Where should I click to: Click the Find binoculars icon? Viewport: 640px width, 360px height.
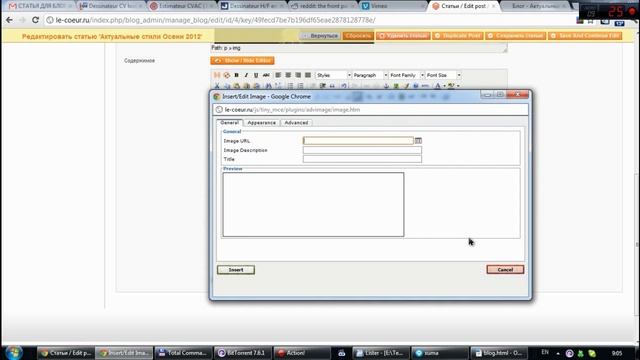click(268, 86)
